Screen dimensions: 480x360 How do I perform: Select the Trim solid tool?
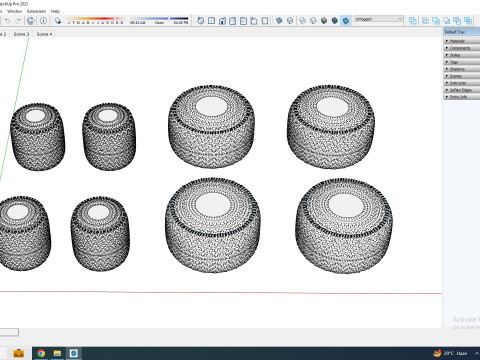(x=457, y=21)
